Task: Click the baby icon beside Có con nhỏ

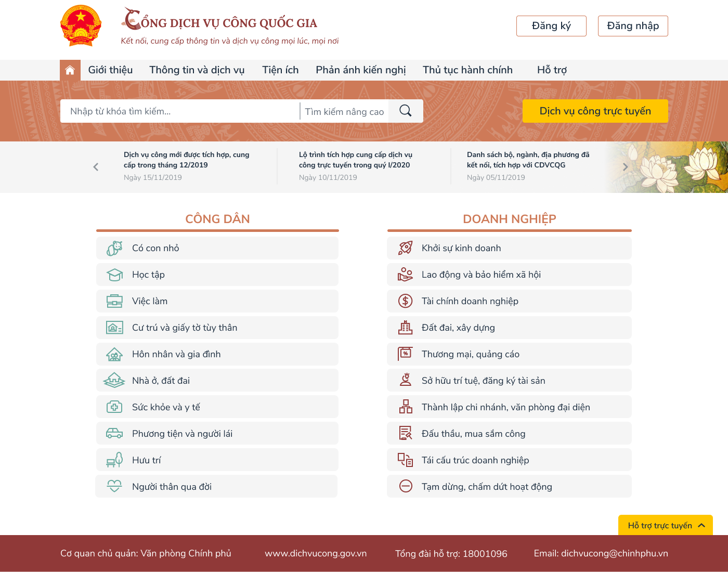Action: click(x=114, y=248)
